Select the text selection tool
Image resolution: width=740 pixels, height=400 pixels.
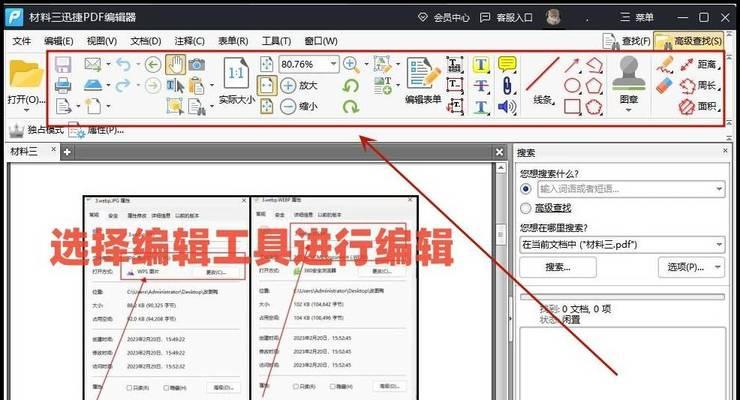coord(175,85)
